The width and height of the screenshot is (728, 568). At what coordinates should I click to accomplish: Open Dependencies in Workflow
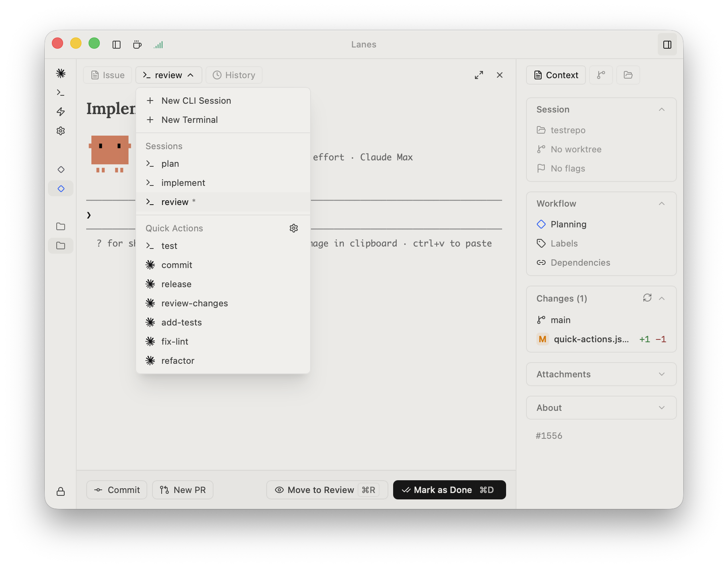601,262
